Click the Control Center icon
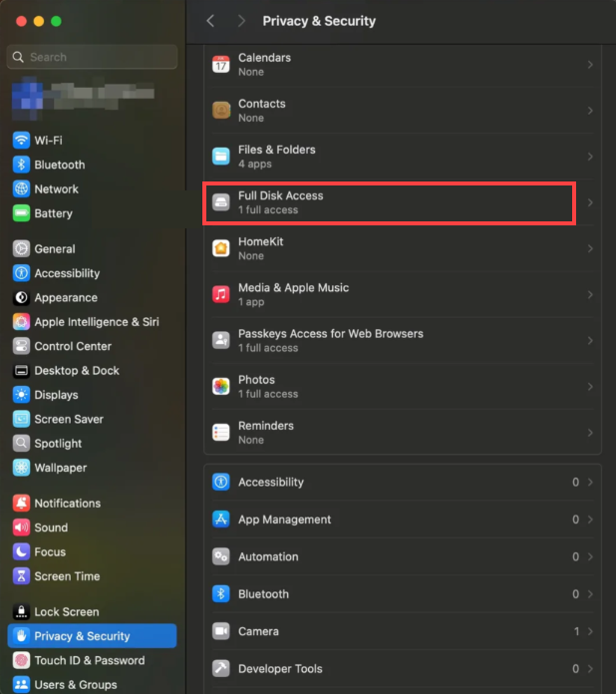The height and width of the screenshot is (694, 616). (x=21, y=346)
